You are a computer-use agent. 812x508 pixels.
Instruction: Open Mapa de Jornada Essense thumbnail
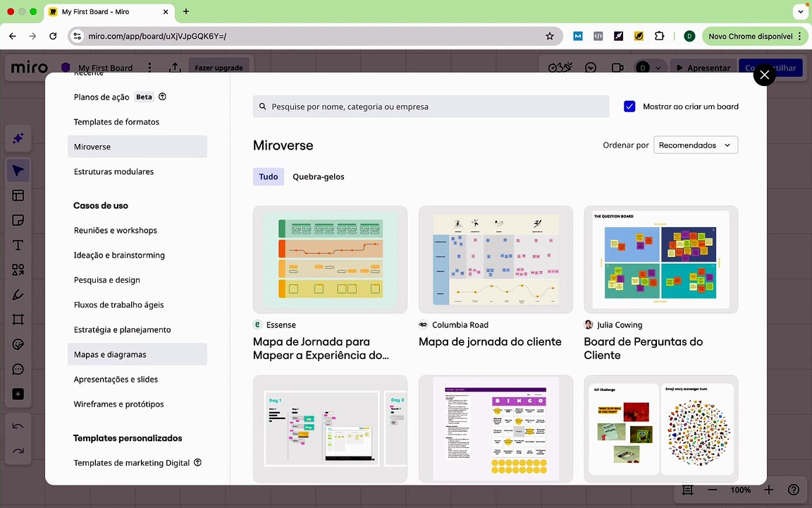[x=330, y=260]
